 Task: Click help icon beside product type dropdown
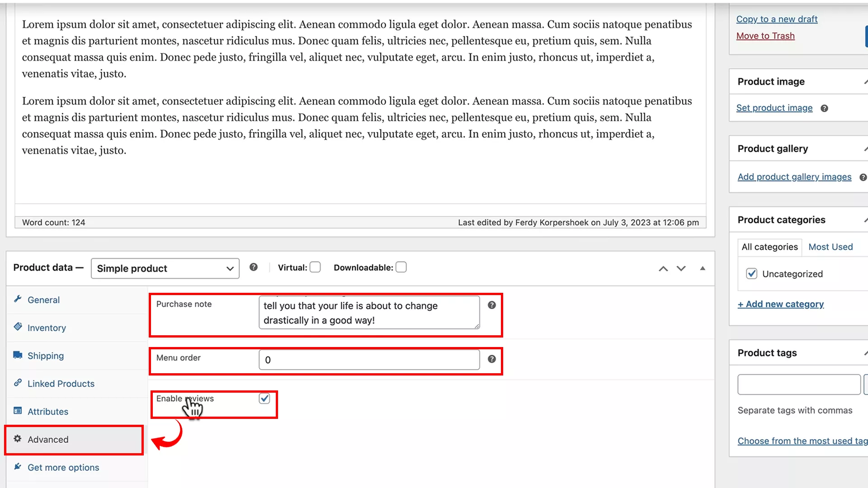[254, 267]
